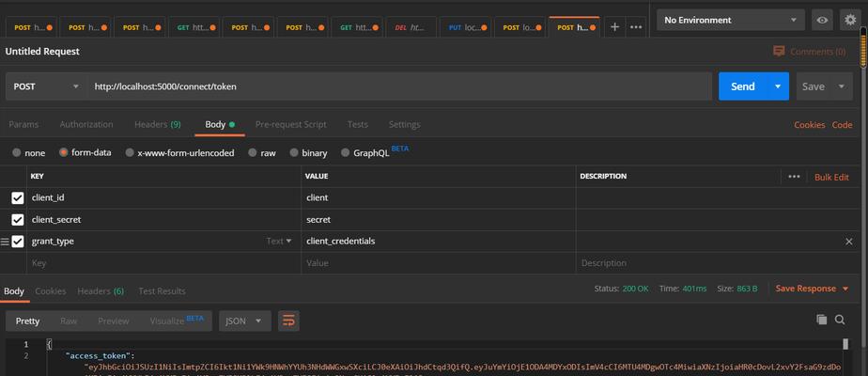Open the JSON response format dropdown
This screenshot has width=868, height=376.
244,321
